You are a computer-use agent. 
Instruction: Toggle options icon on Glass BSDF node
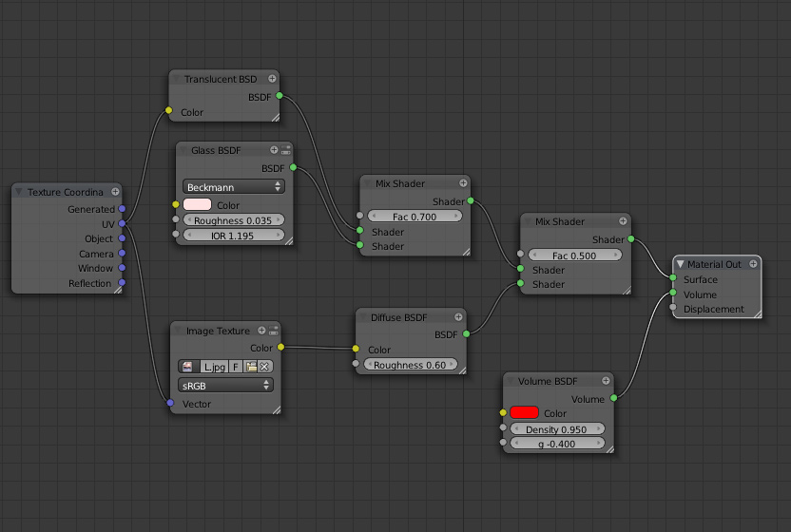285,150
